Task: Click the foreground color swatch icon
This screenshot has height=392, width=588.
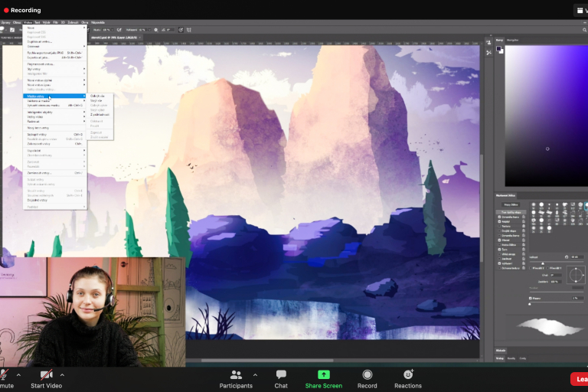Action: 498,49
